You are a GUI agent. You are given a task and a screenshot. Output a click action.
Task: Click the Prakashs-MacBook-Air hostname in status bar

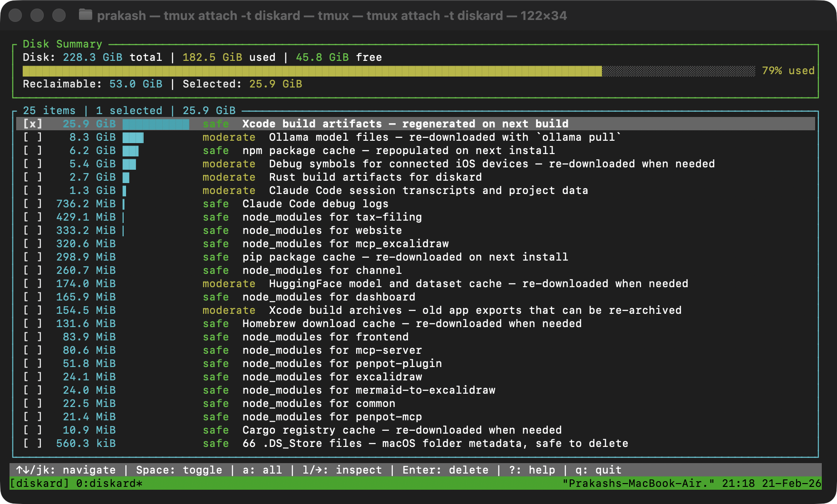pos(639,483)
